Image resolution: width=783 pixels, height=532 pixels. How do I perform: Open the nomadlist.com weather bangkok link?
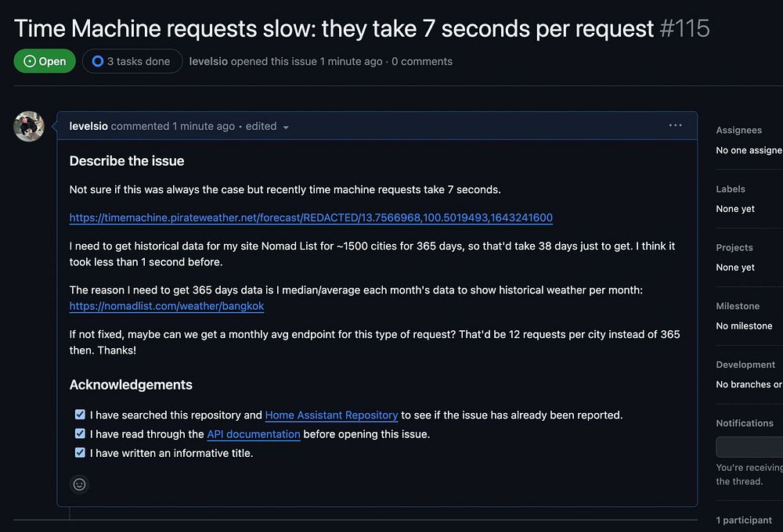pyautogui.click(x=167, y=306)
